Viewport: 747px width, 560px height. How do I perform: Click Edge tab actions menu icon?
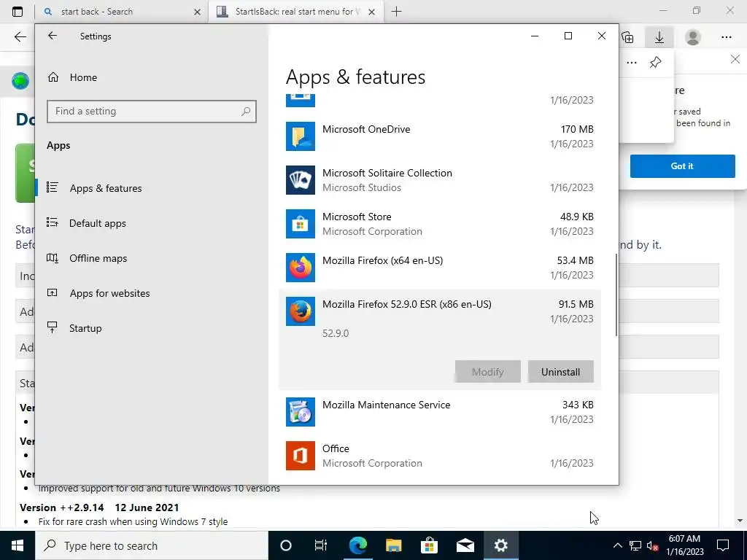18,12
